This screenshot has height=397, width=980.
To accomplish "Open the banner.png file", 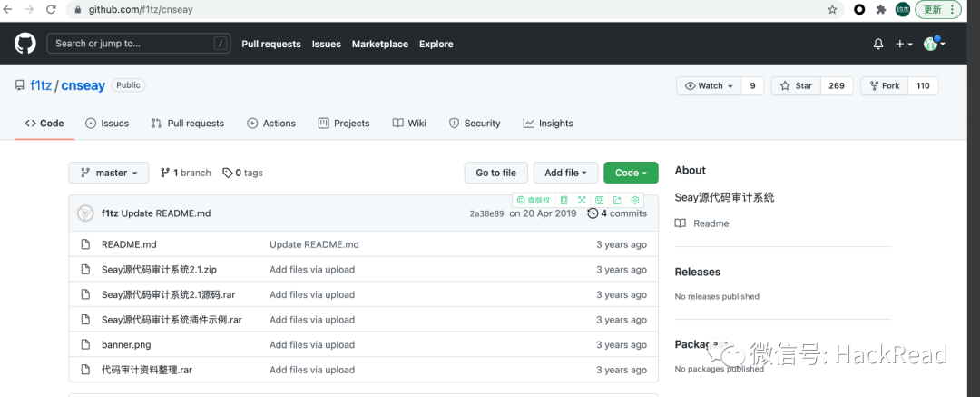I will point(126,345).
